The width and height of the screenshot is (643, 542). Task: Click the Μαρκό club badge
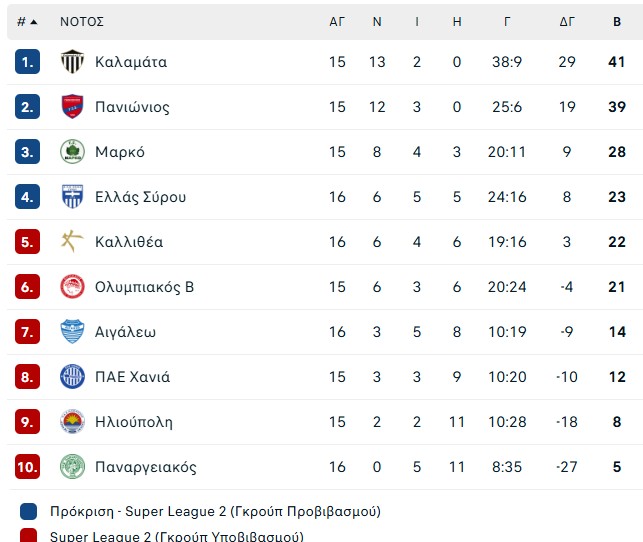(72, 152)
